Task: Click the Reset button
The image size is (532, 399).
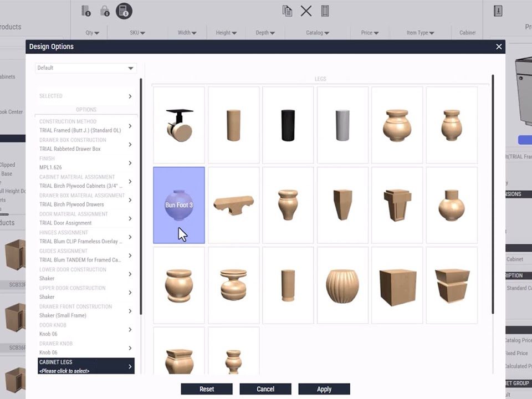Action: pyautogui.click(x=207, y=389)
